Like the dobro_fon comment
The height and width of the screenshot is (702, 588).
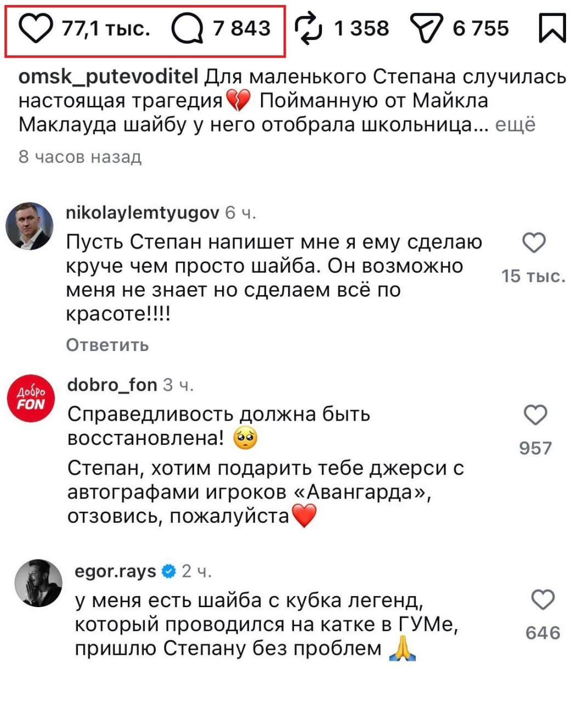(535, 415)
